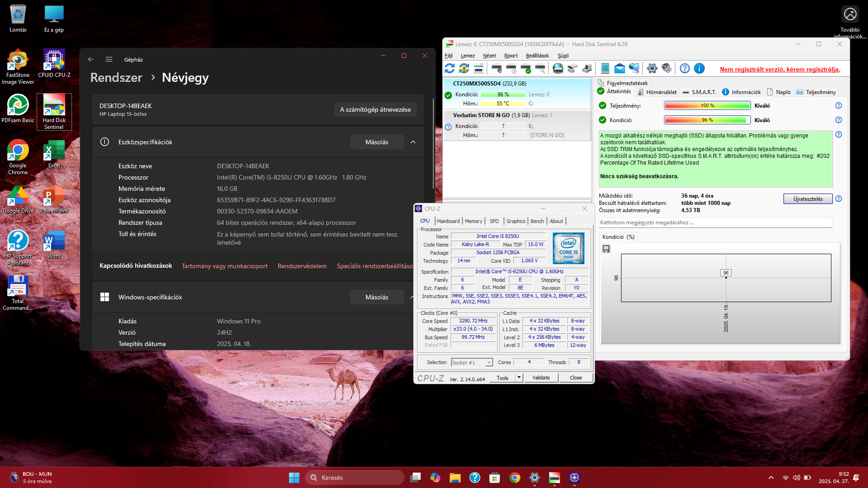The height and width of the screenshot is (488, 868).
Task: Click the notepad report icon in the toolbar
Action: pyautogui.click(x=605, y=68)
